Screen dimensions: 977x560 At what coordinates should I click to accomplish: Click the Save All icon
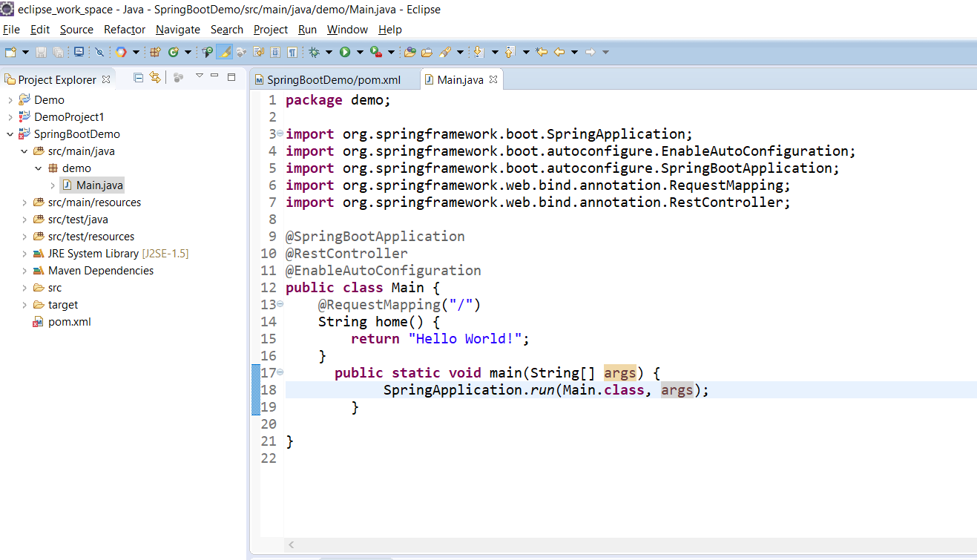pyautogui.click(x=58, y=52)
